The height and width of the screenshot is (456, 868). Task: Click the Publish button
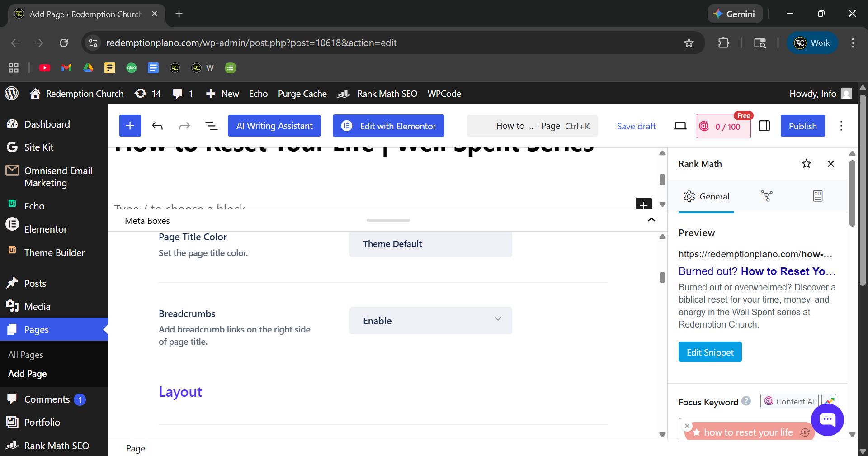(802, 126)
